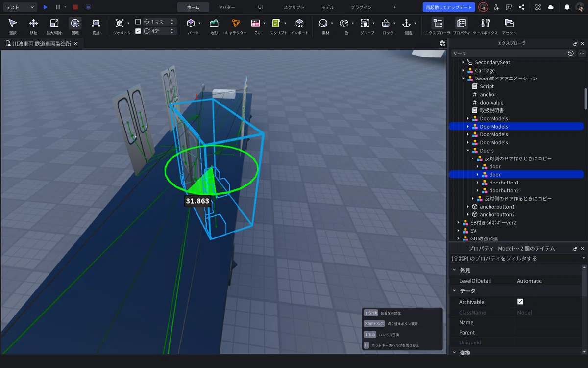The width and height of the screenshot is (588, 368).
Task: Open the notifications bell
Action: (567, 7)
